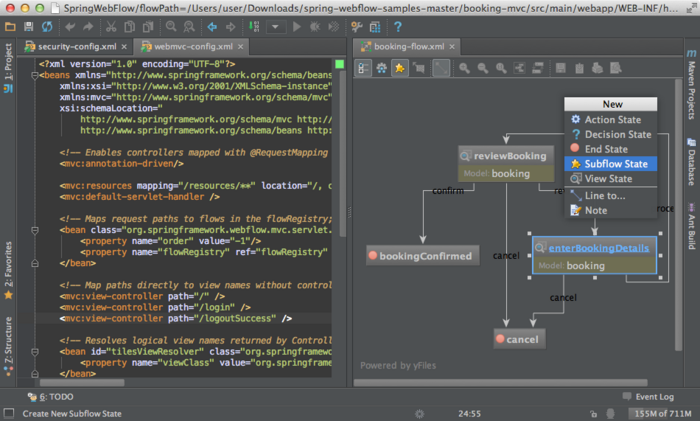Toggle the node details button in diagram toolbar

(x=363, y=68)
